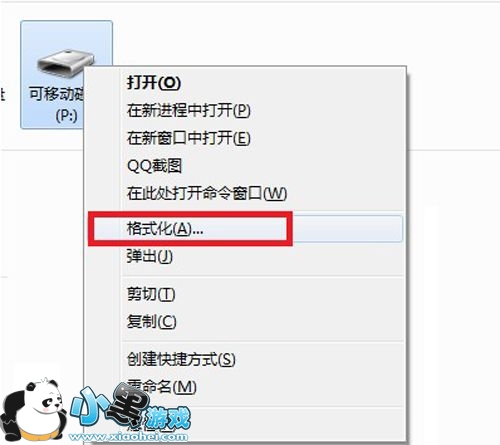Click 格式化(A)... in the red box
Viewport: 500px width, 445px height.
[165, 229]
